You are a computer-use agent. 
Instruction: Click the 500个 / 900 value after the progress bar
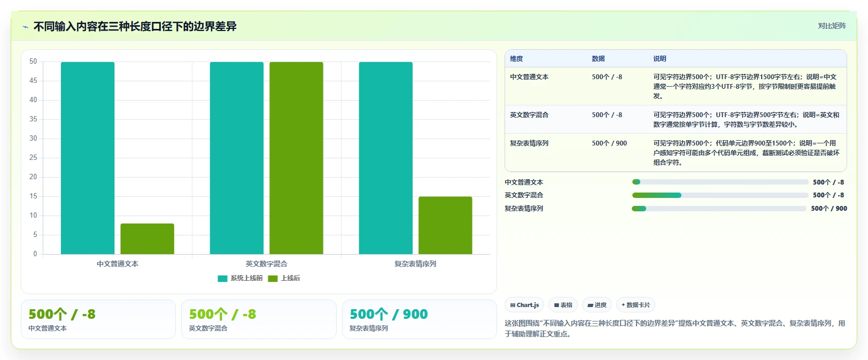[x=829, y=209]
